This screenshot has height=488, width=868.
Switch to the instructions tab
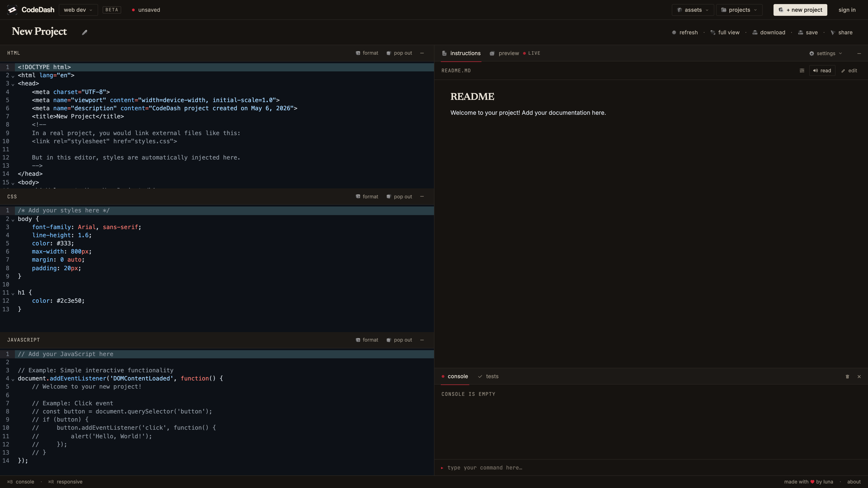pyautogui.click(x=461, y=53)
